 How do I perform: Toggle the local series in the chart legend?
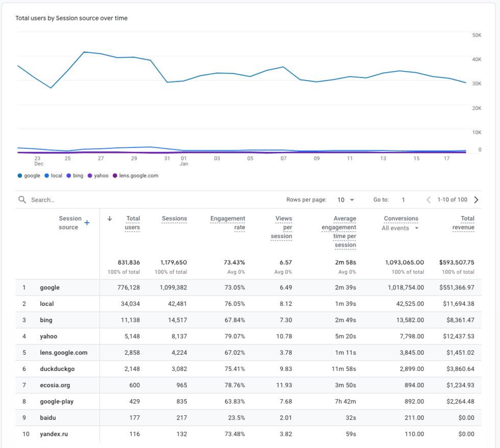click(x=53, y=175)
